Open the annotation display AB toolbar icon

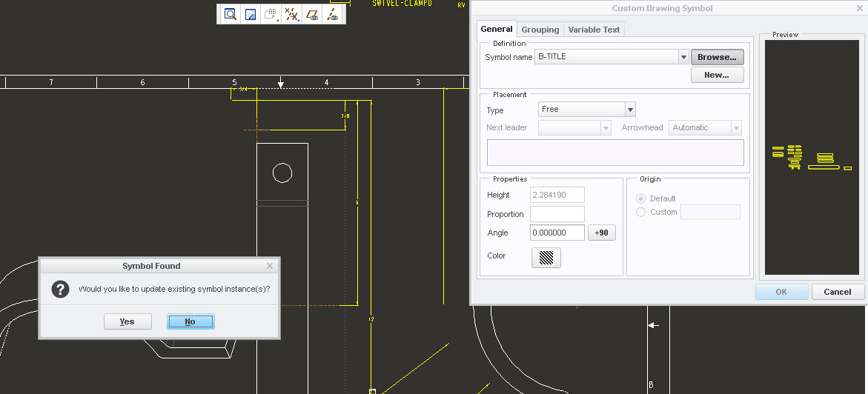pos(271,14)
